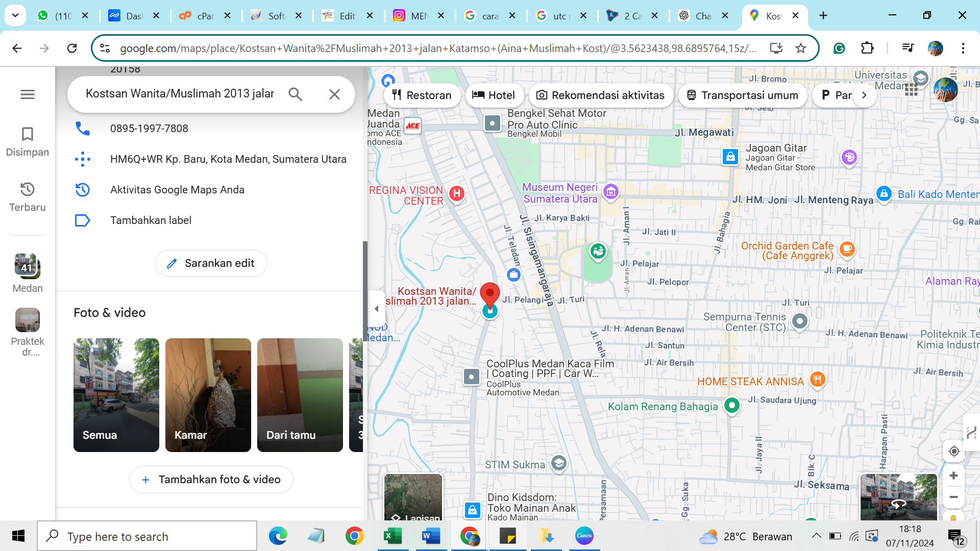Open the browser tab search dropdown
The image size is (980, 551).
tap(15, 15)
